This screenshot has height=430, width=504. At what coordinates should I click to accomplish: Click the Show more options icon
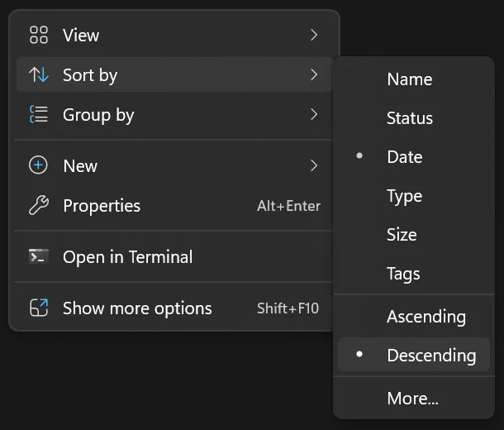[39, 308]
